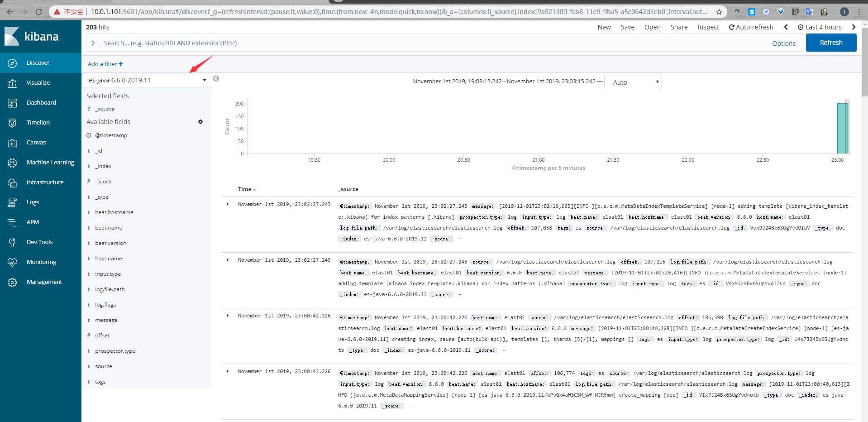The height and width of the screenshot is (422, 868).
Task: Open the Visualize chart icon
Action: (12, 83)
